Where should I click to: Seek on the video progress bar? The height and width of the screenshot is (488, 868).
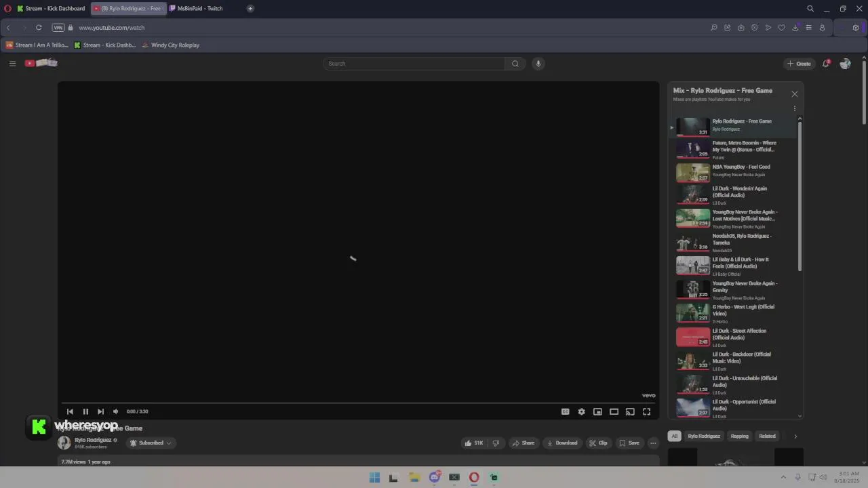[x=358, y=403]
